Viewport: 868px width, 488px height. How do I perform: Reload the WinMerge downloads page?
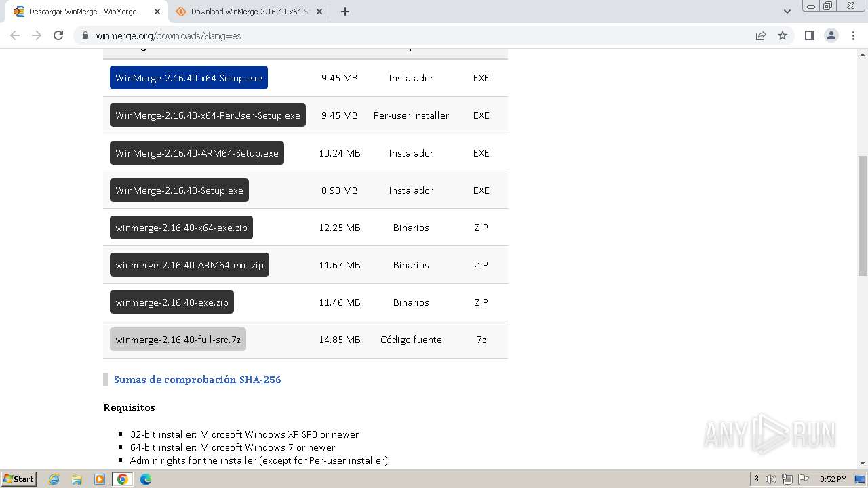(x=58, y=35)
